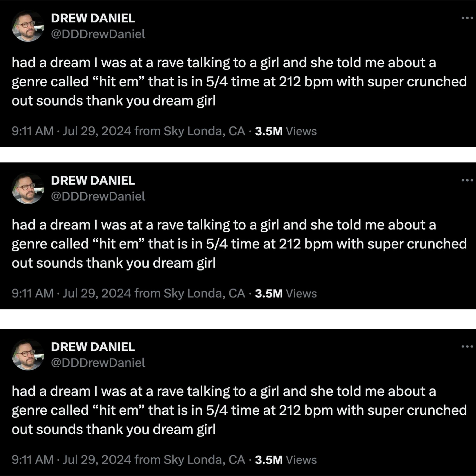Click Drew Daniel's avatar on the third tweet
476x476 pixels.
pyautogui.click(x=28, y=354)
